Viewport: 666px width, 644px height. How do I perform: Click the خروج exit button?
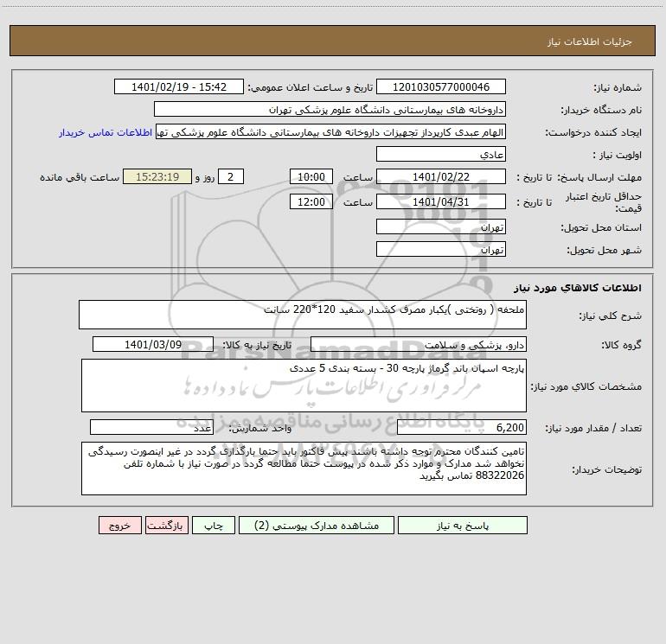119,525
